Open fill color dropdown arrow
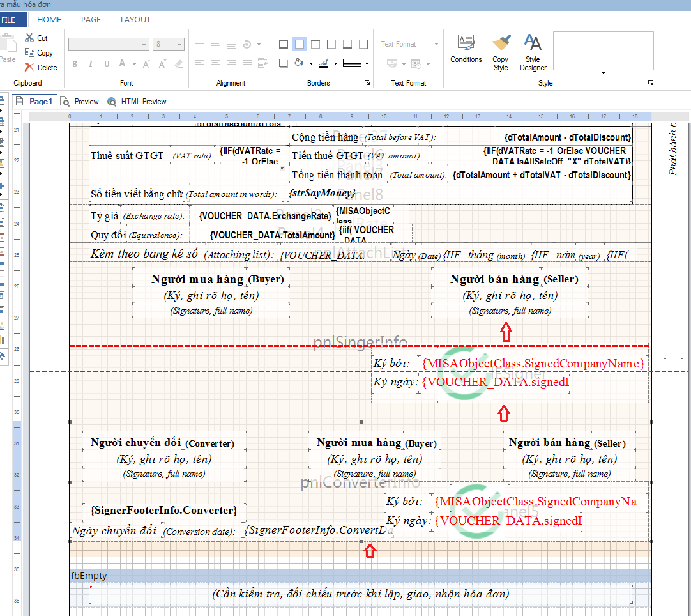Image resolution: width=691 pixels, height=616 pixels. pyautogui.click(x=311, y=63)
